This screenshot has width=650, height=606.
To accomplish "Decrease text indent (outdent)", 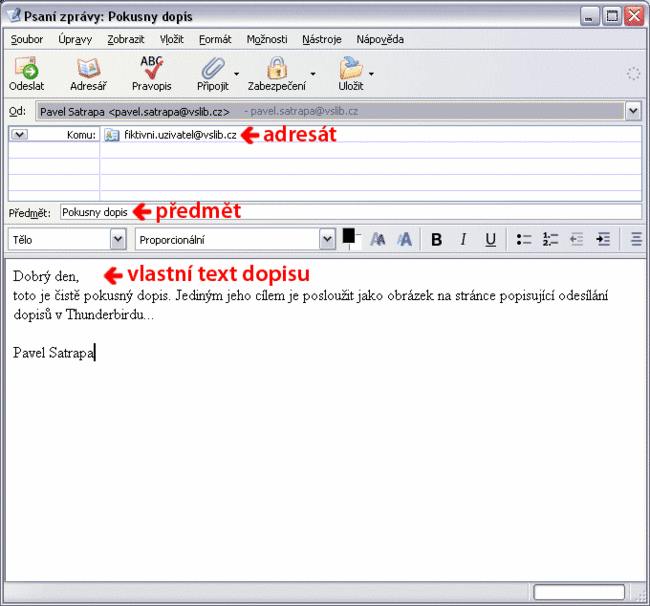I will coord(577,239).
